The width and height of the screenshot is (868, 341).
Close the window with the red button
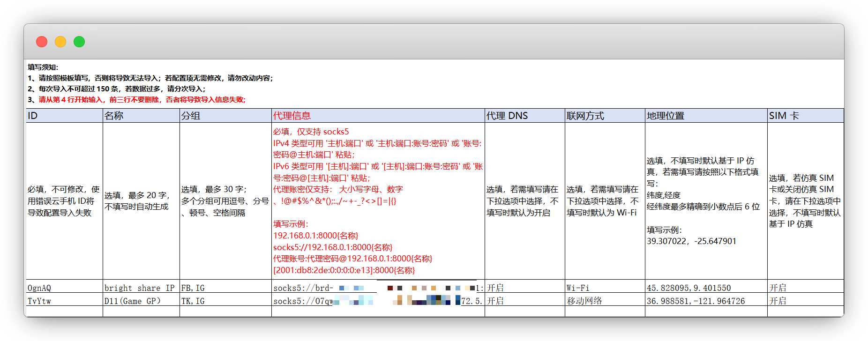click(42, 42)
